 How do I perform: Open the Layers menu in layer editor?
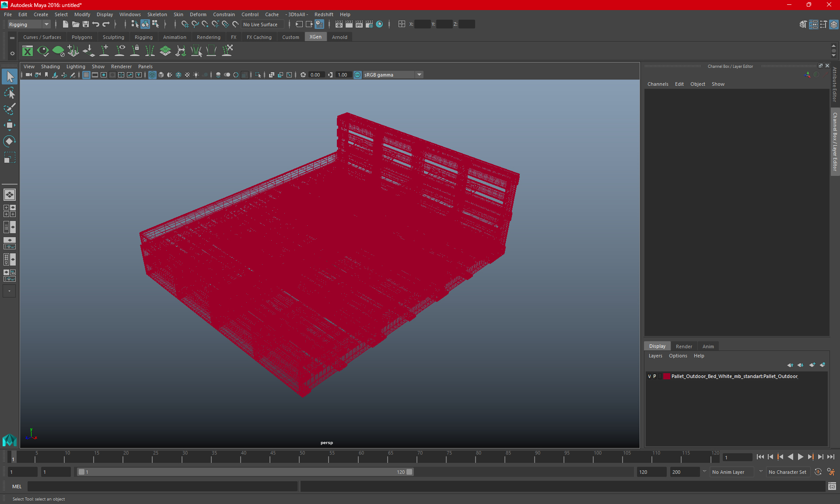[655, 356]
